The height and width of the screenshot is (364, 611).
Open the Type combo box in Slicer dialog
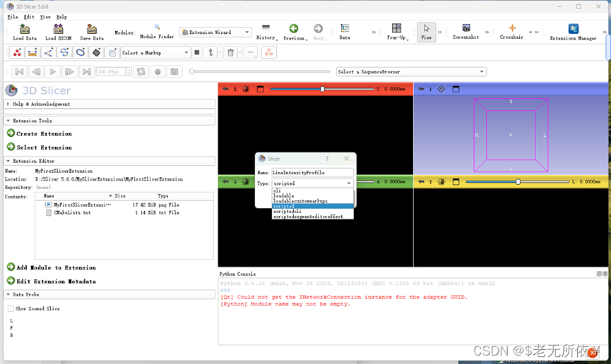tap(312, 183)
